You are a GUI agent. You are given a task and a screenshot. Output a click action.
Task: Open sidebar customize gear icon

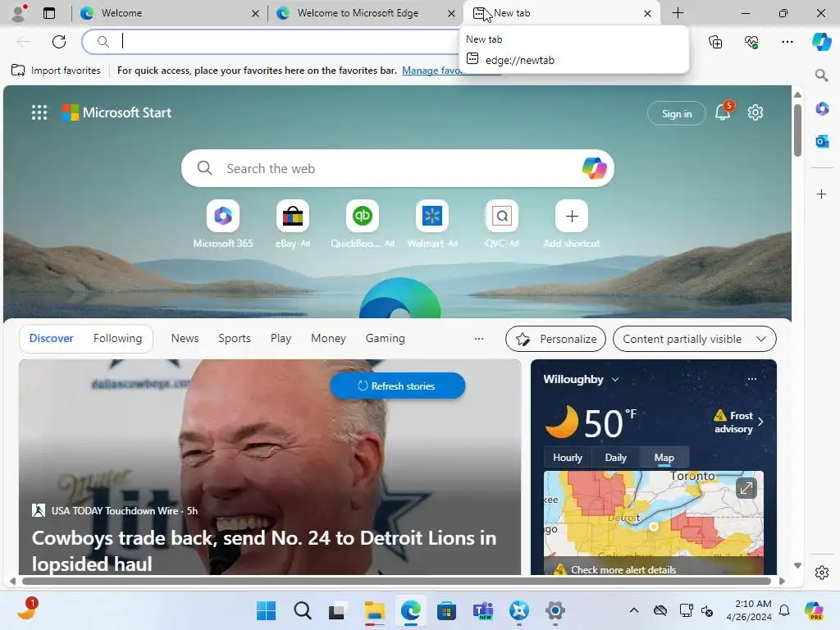pyautogui.click(x=822, y=572)
